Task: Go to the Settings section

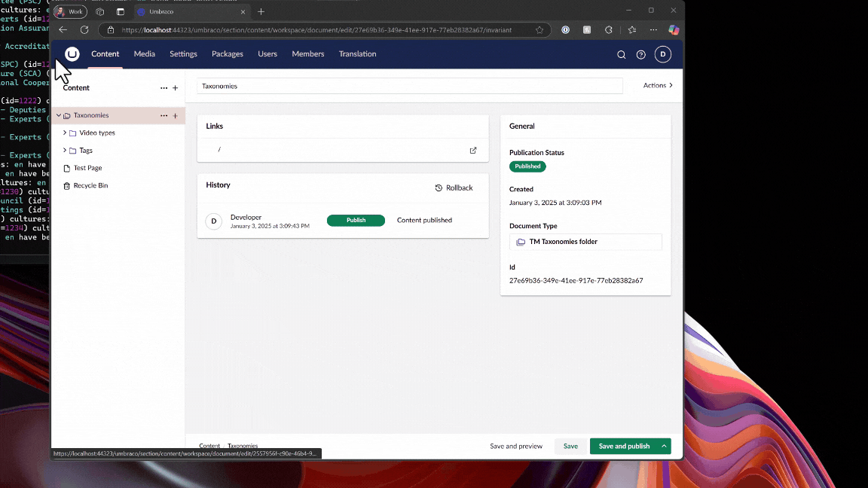Action: [183, 54]
